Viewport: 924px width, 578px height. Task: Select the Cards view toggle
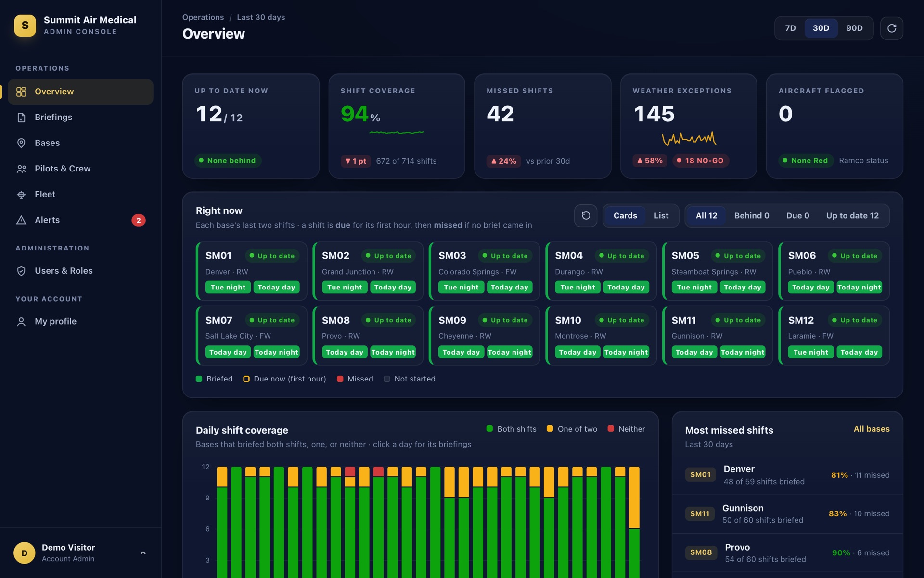click(x=625, y=216)
